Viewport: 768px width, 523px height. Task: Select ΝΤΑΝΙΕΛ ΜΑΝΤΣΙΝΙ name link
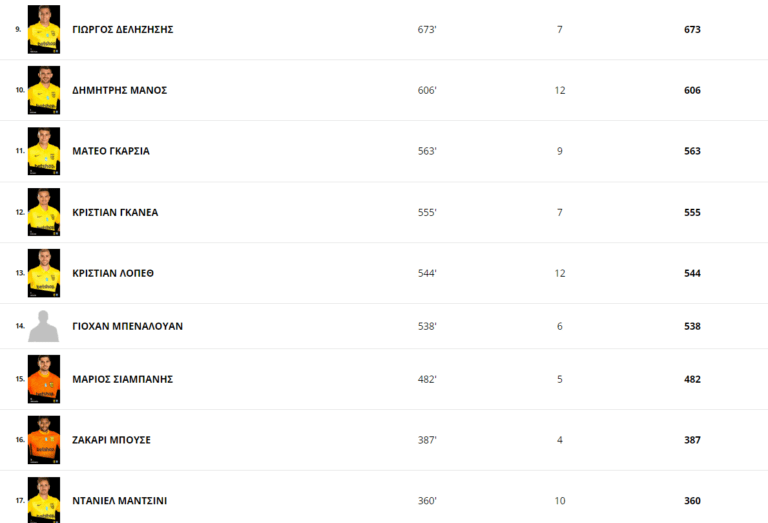(119, 501)
